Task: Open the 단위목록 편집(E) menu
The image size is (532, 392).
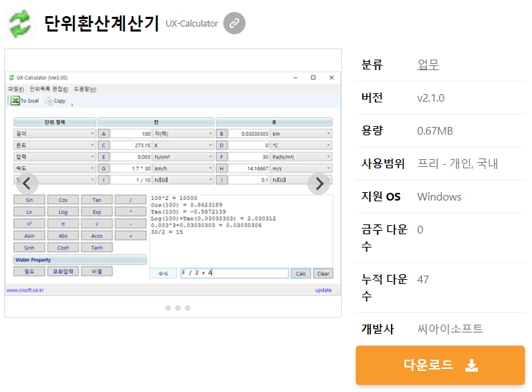Action: click(x=49, y=89)
